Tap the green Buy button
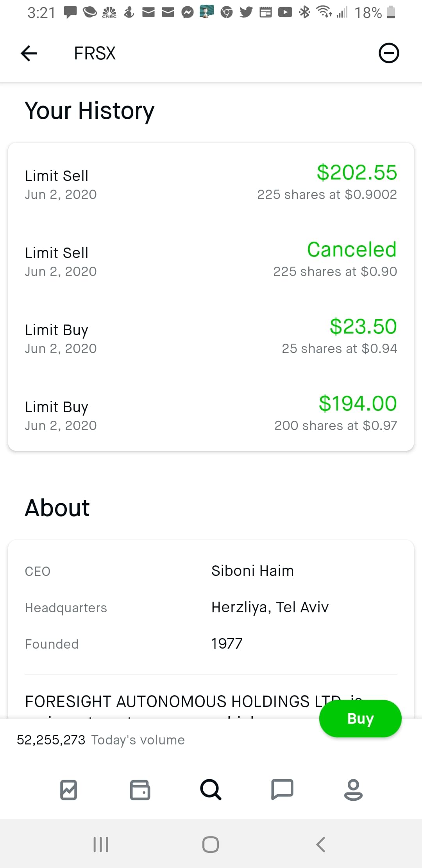 [x=360, y=719]
